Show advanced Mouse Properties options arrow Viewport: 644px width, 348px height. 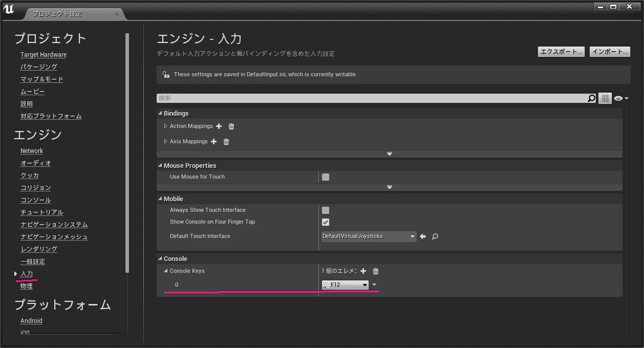click(390, 187)
